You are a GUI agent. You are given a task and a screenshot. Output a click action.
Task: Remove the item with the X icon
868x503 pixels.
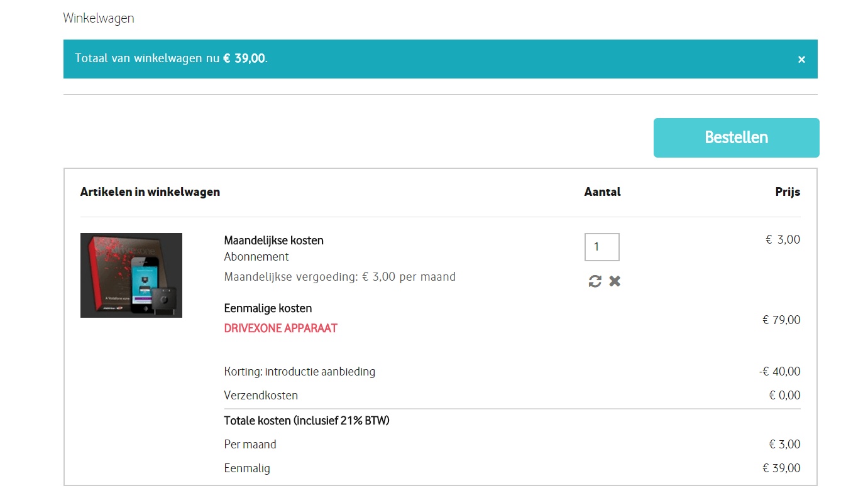click(615, 281)
